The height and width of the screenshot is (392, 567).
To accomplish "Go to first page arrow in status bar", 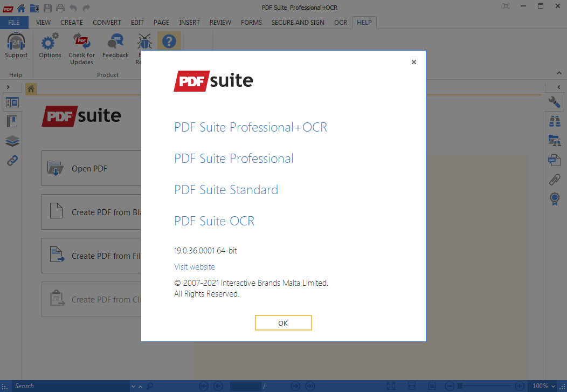I will tap(204, 386).
